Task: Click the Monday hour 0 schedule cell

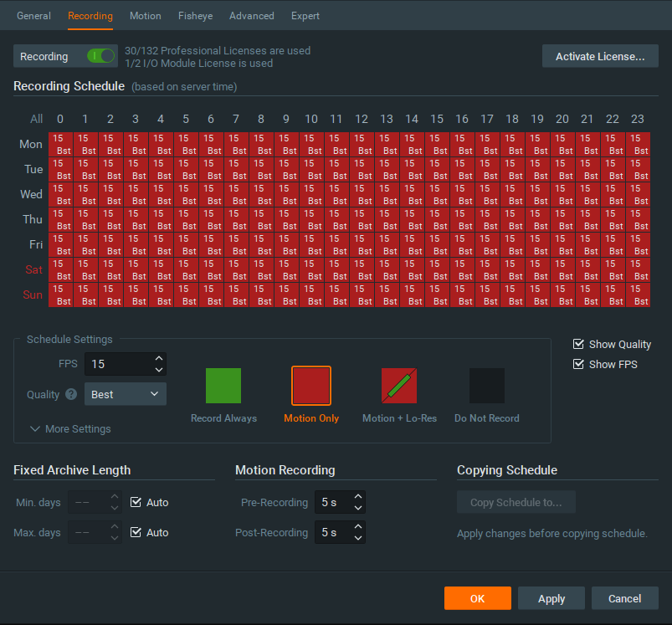Action: tap(60, 144)
